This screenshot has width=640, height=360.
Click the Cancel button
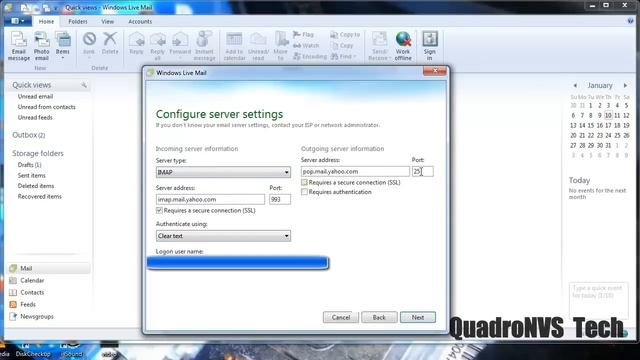pos(341,317)
